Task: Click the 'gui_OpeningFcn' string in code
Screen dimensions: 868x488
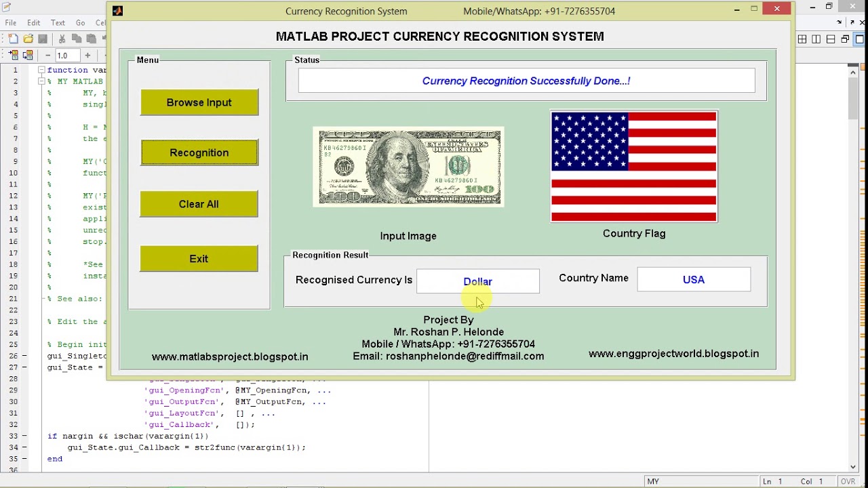Action: (184, 390)
